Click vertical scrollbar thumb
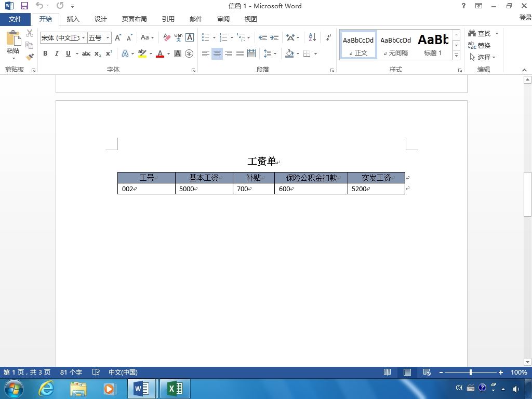The width and height of the screenshot is (532, 399). [527, 194]
